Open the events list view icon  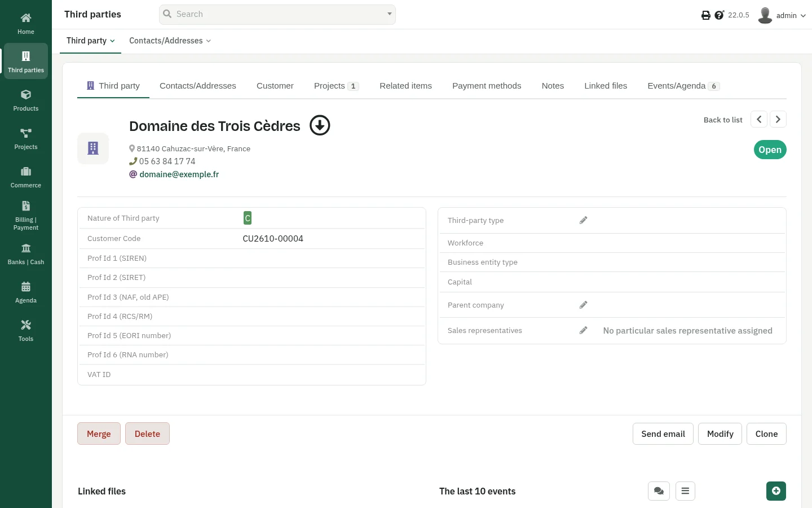coord(685,491)
